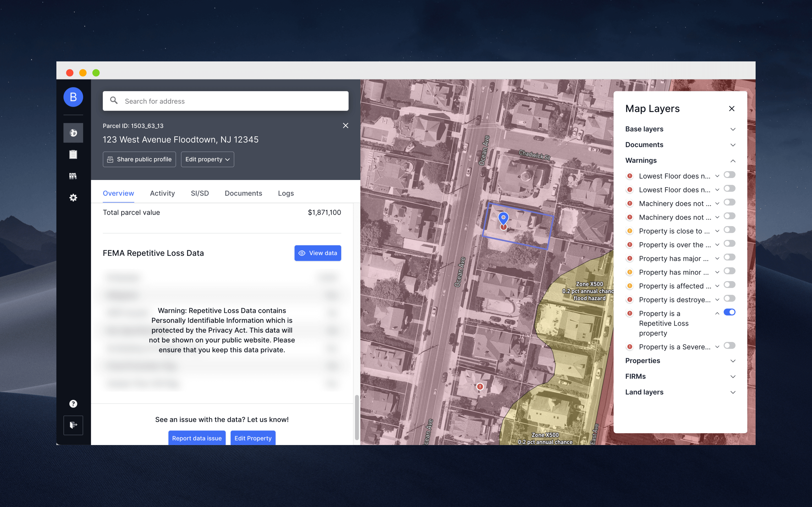Viewport: 812px width, 507px height.
Task: Toggle on Property is close to warning
Action: tap(729, 230)
